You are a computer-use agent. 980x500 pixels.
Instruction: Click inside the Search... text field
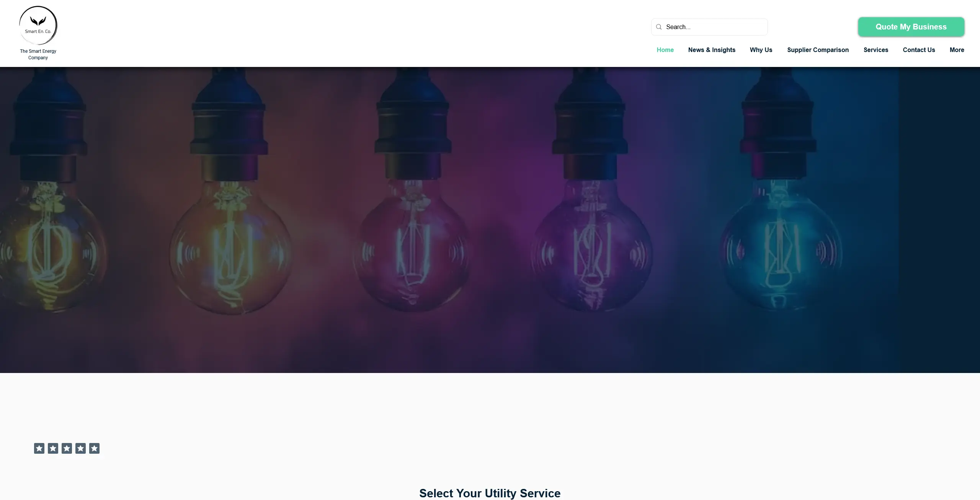pyautogui.click(x=715, y=27)
